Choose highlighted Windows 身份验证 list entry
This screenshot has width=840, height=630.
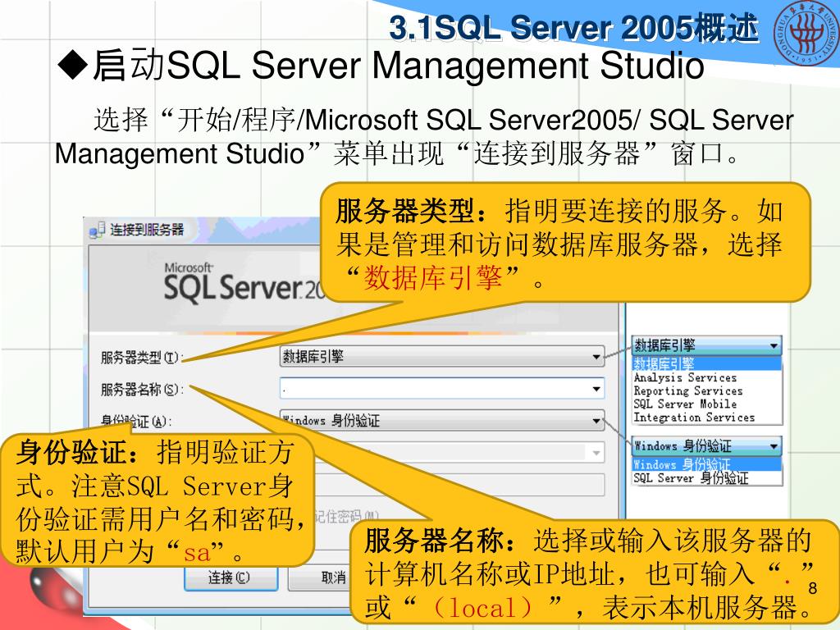tap(706, 464)
